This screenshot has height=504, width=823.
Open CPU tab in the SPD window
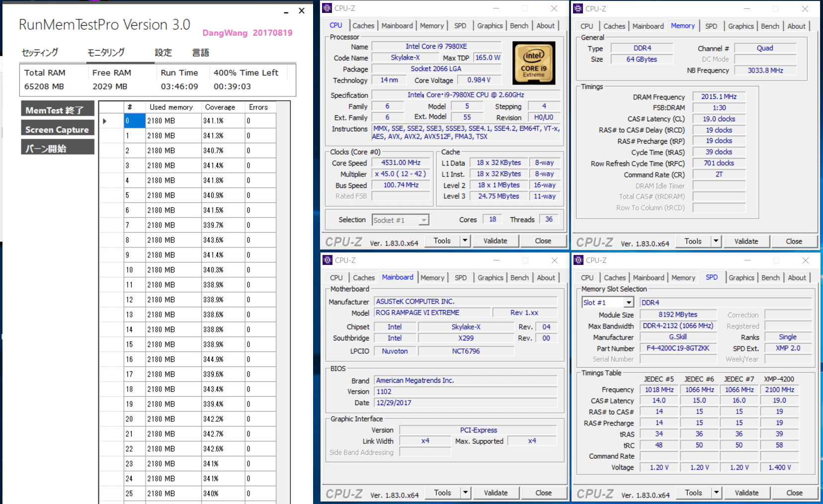(587, 277)
